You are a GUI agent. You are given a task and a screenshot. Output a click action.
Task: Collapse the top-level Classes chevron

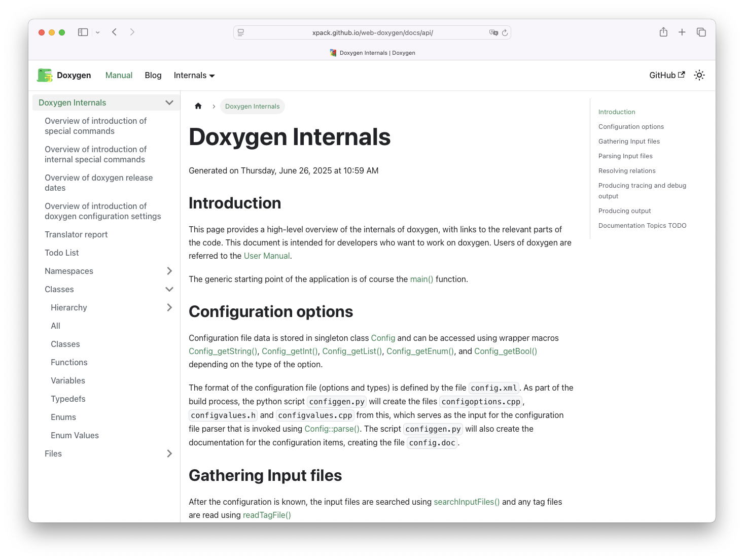coord(169,289)
